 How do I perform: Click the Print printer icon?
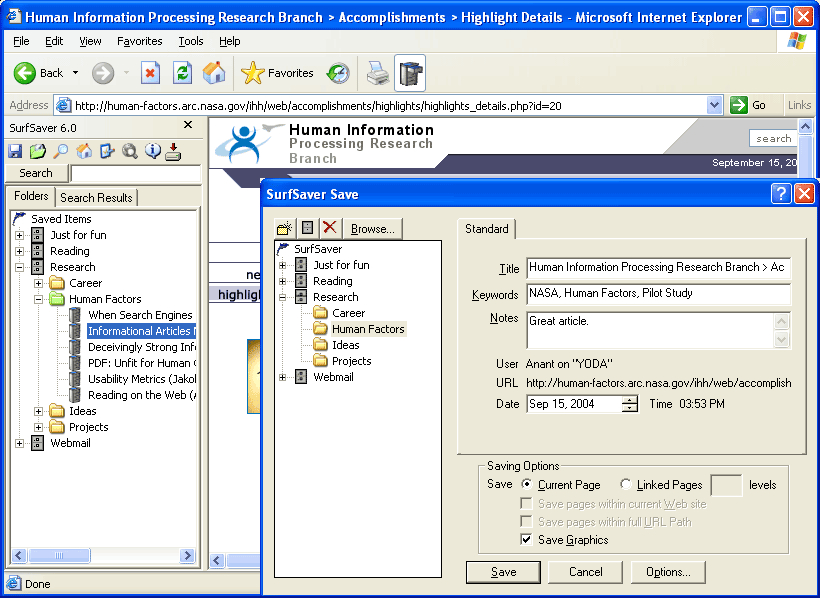(377, 73)
